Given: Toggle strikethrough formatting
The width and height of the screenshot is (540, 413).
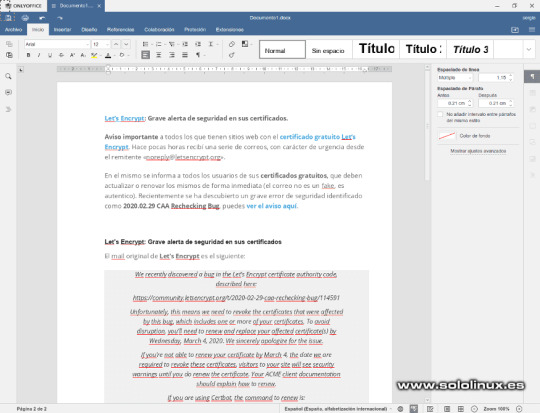Looking at the screenshot, I should [61, 55].
